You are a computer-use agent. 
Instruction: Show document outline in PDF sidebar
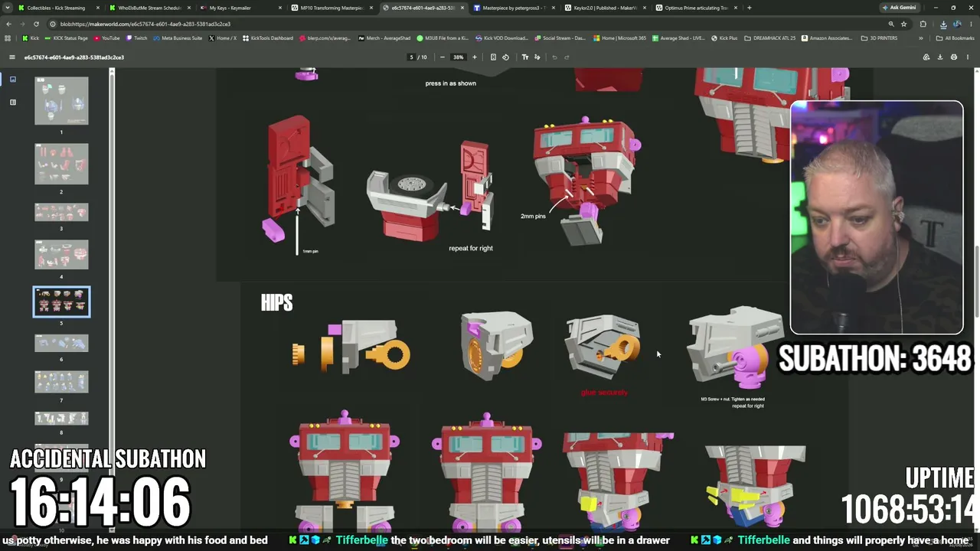pos(12,102)
